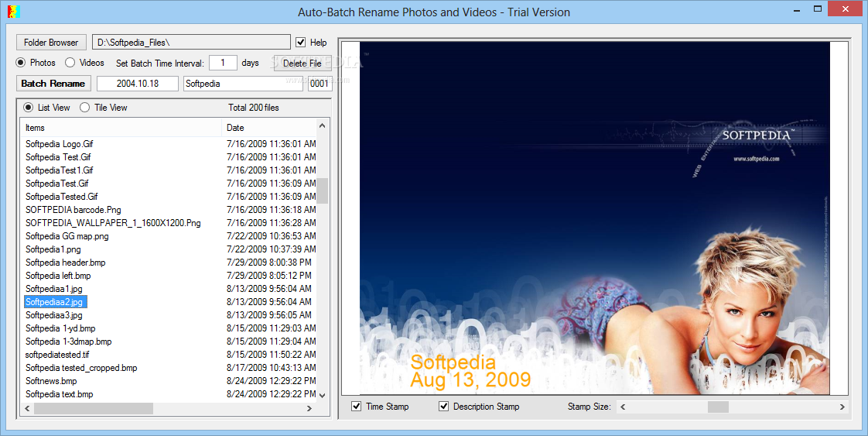The height and width of the screenshot is (436, 868).
Task: Click the Batch Rename button
Action: pyautogui.click(x=53, y=84)
